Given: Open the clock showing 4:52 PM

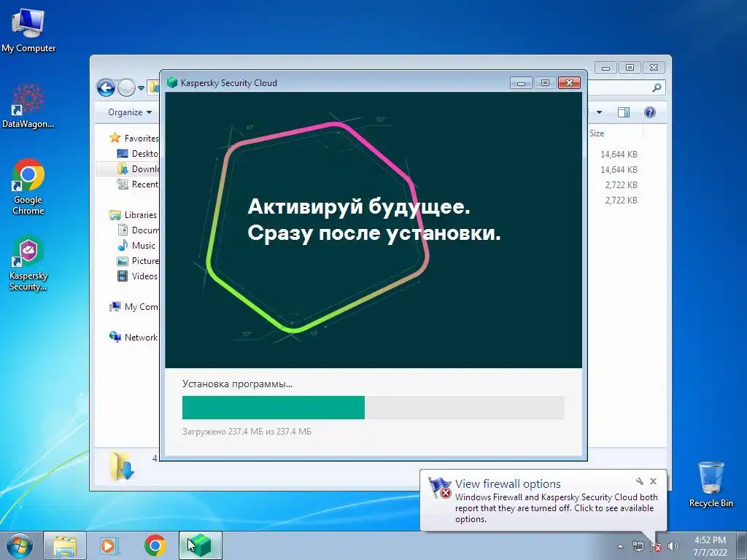Looking at the screenshot, I should point(710,546).
